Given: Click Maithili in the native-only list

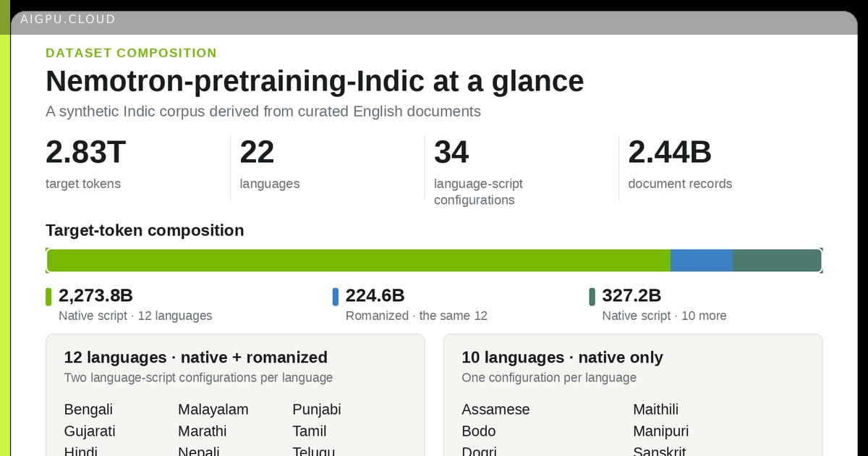Looking at the screenshot, I should point(656,410).
